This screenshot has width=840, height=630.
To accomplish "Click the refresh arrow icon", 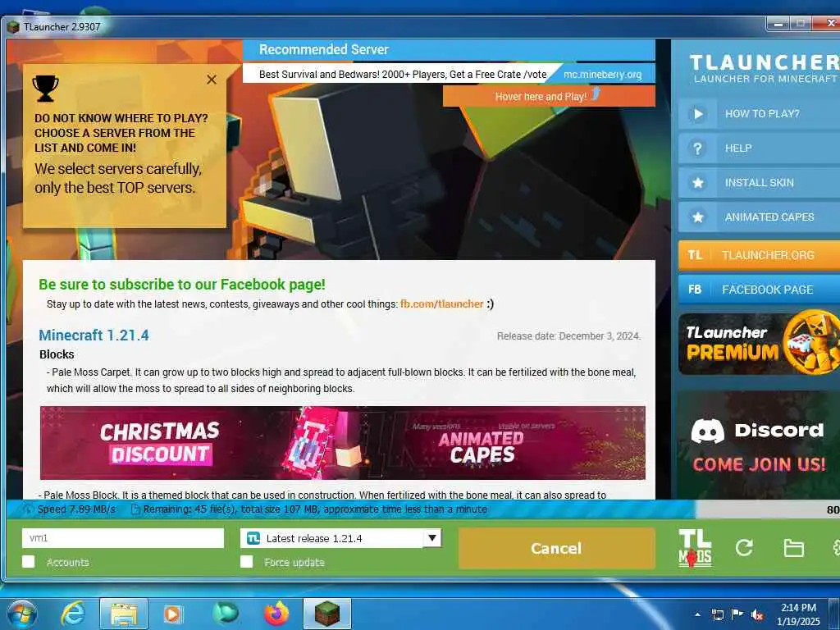I will pos(744,547).
